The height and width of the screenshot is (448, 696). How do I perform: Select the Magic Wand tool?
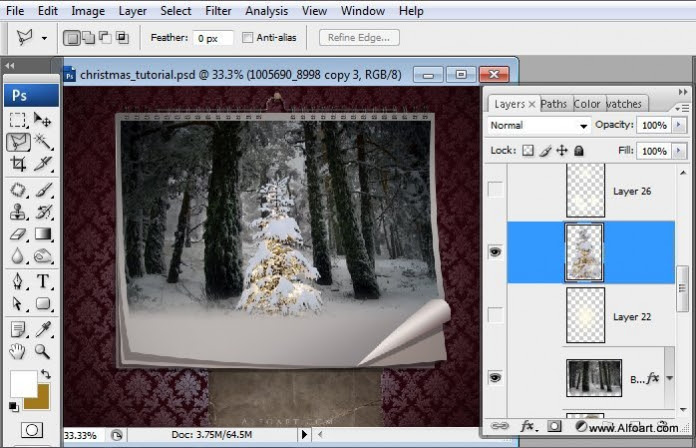tap(43, 142)
